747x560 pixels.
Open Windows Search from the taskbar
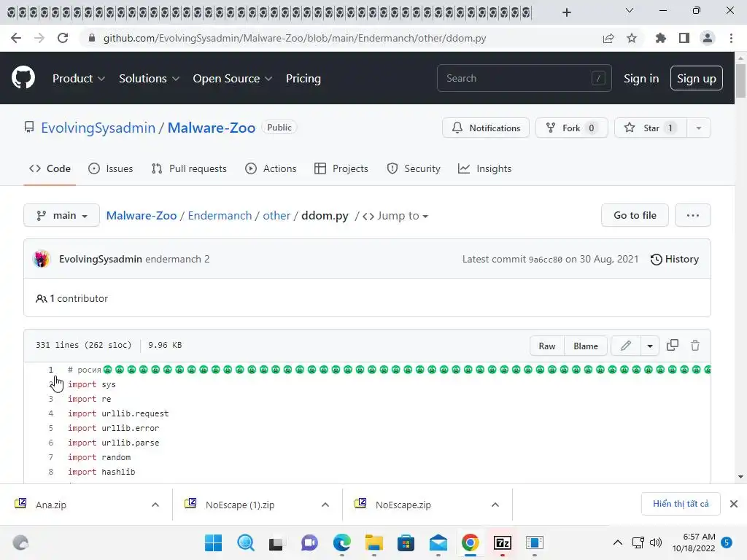pyautogui.click(x=246, y=542)
